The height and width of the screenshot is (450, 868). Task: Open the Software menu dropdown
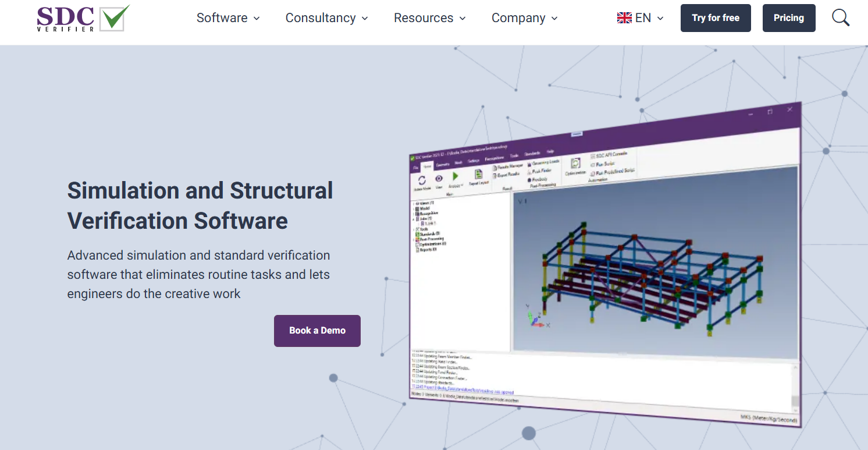(x=228, y=18)
